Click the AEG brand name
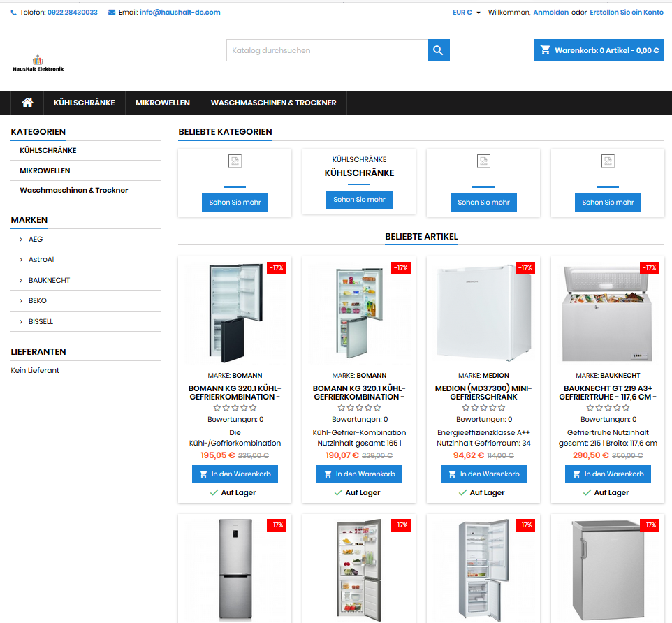The width and height of the screenshot is (672, 623). (x=36, y=239)
